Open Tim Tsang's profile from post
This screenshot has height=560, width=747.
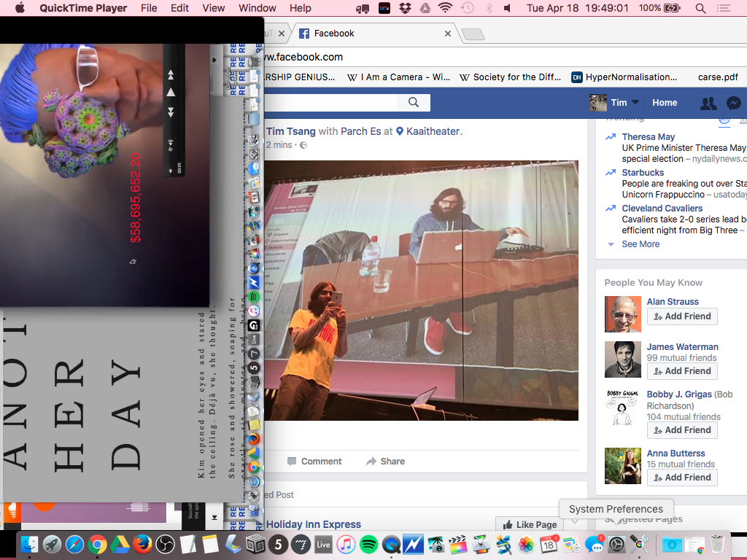coord(290,131)
